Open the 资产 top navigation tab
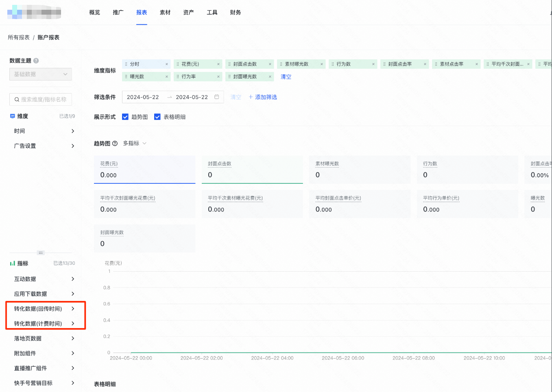Image resolution: width=552 pixels, height=392 pixels. pos(188,13)
